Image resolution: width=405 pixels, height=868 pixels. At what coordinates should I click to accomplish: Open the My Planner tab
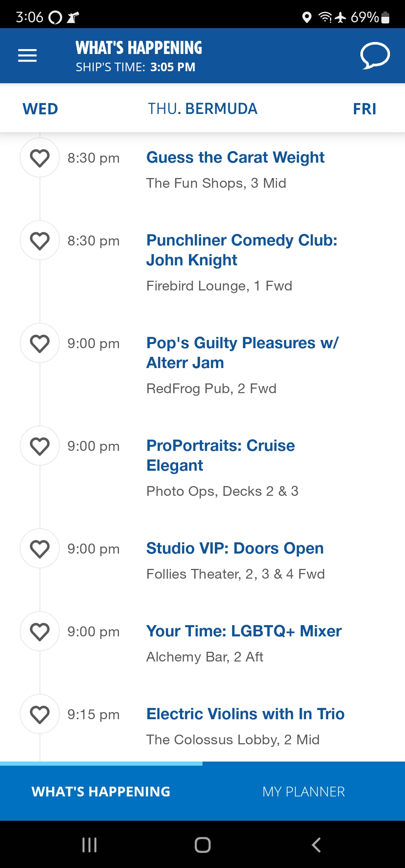tap(304, 792)
